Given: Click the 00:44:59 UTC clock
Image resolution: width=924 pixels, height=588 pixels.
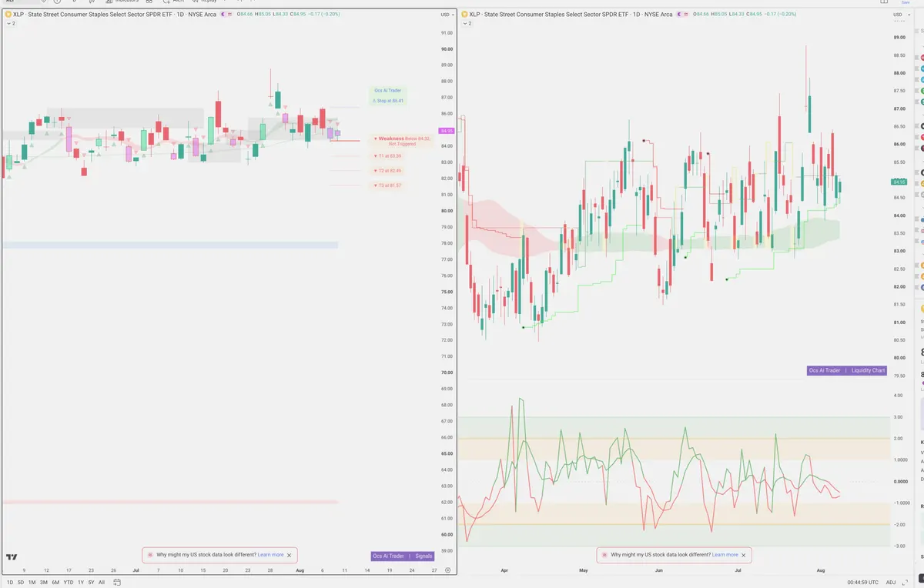Looking at the screenshot, I should [x=862, y=583].
